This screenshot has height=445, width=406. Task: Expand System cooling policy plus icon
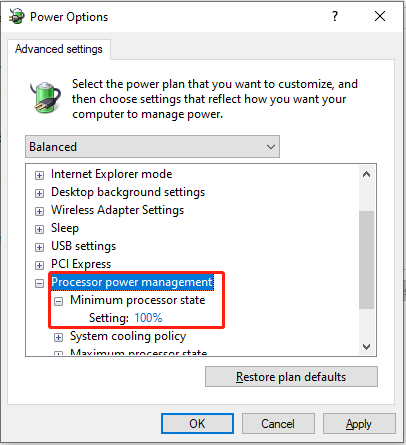tap(58, 338)
